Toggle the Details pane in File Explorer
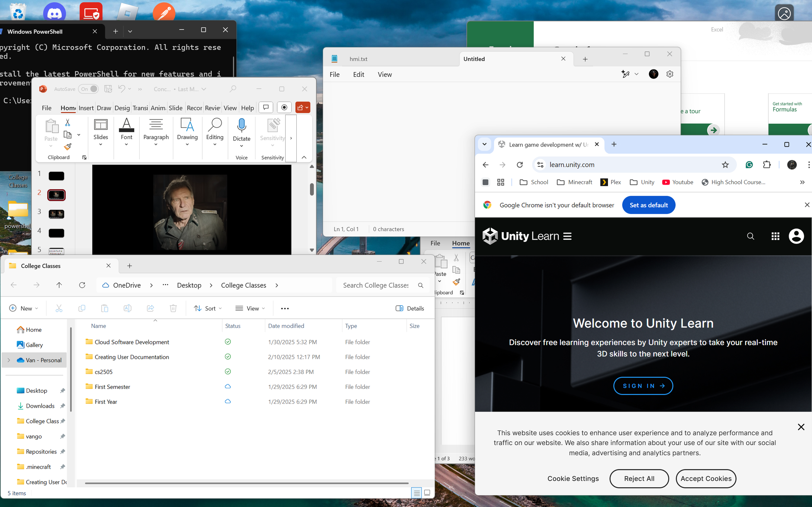 coord(410,308)
